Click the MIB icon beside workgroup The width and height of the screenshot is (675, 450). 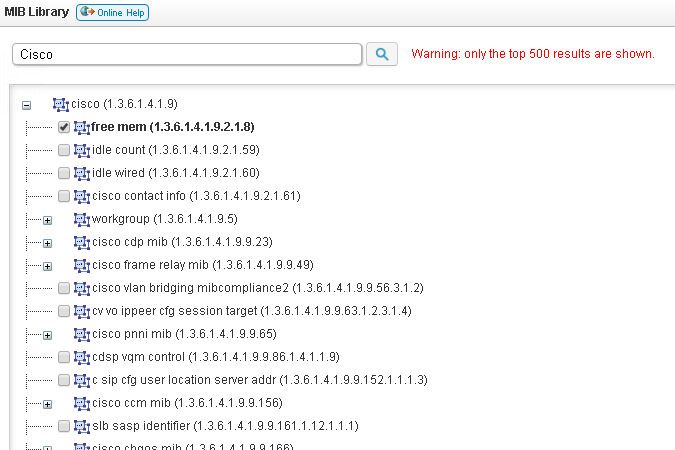tap(82, 219)
